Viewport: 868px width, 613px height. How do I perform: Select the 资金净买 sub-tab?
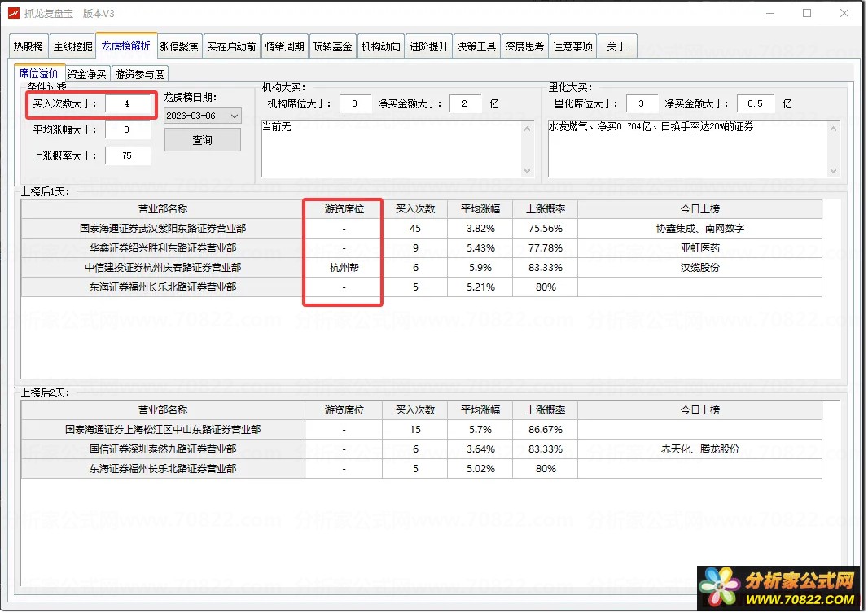86,74
